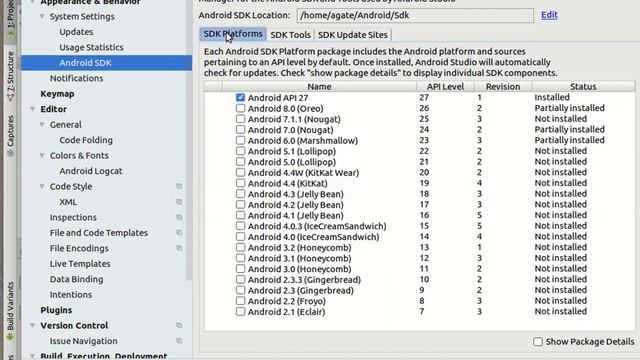Check Android 8.0 (Oreo) checkbox
Viewport: 640px width, 360px height.
click(x=240, y=108)
